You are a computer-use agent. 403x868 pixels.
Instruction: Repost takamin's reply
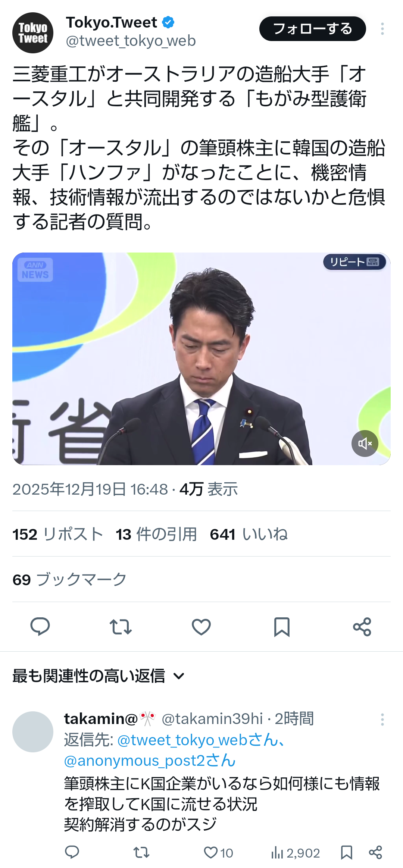(141, 853)
